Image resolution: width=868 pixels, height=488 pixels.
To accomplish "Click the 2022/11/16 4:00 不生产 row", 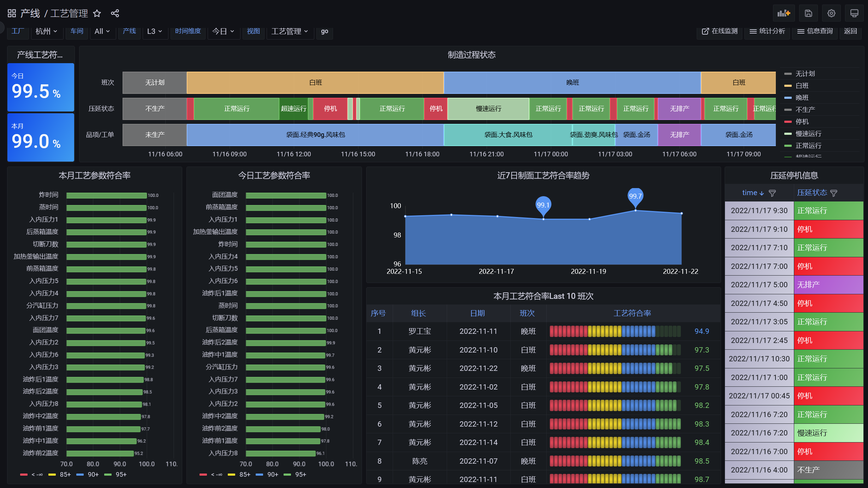I will 794,470.
